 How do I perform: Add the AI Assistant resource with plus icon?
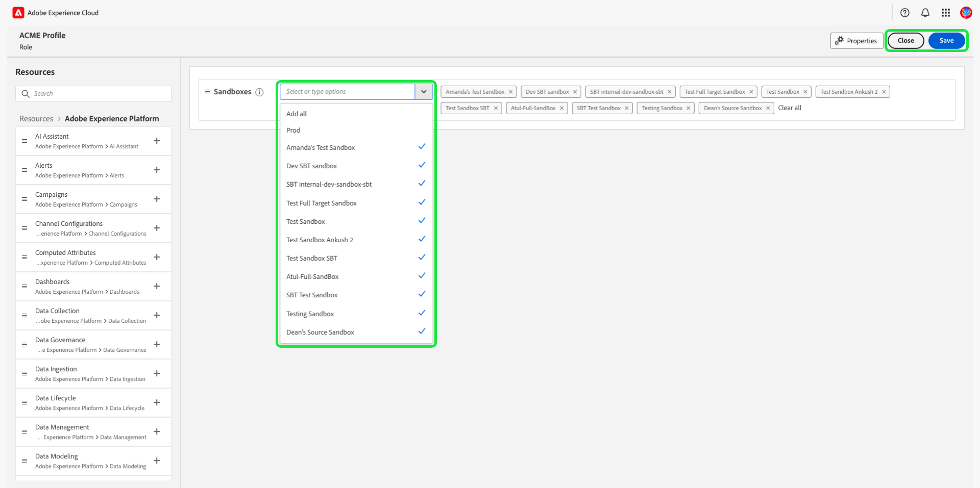point(157,141)
